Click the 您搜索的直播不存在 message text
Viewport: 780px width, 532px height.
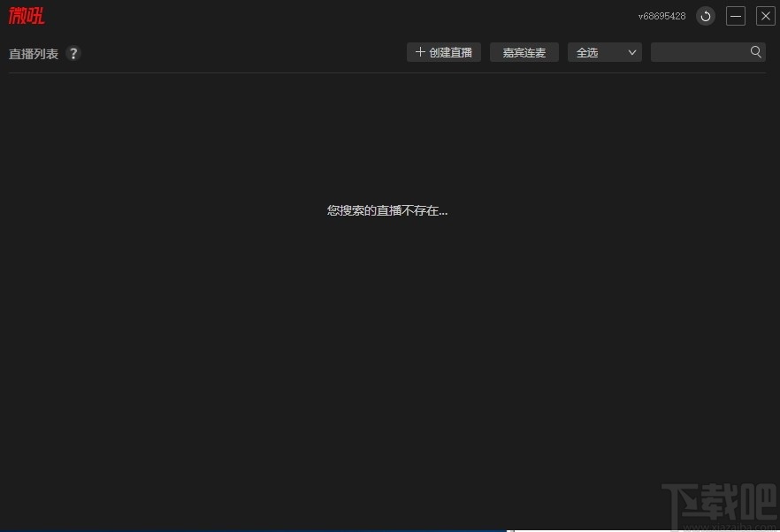[x=386, y=210]
